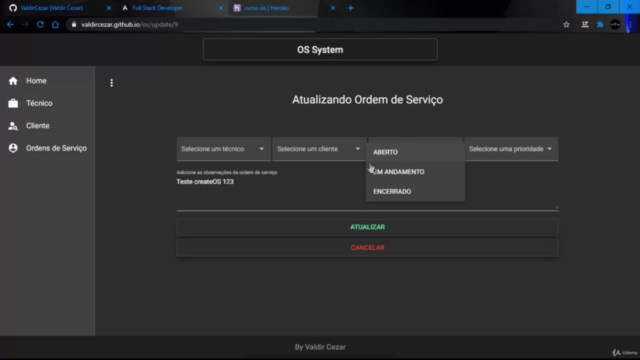
Task: Click the account icon beside Ordens de Serviço
Action: [x=13, y=148]
